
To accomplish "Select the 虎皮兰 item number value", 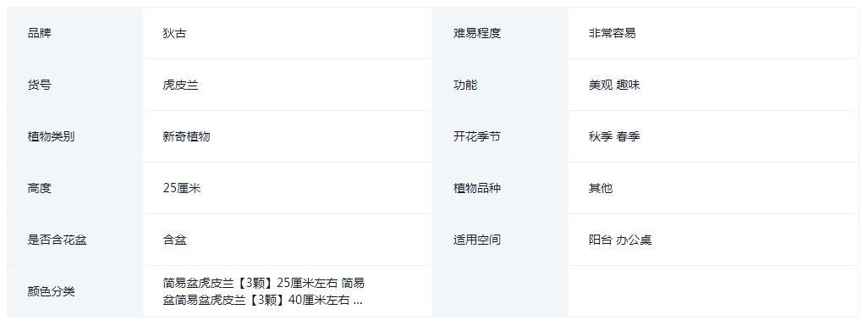I will click(x=180, y=85).
